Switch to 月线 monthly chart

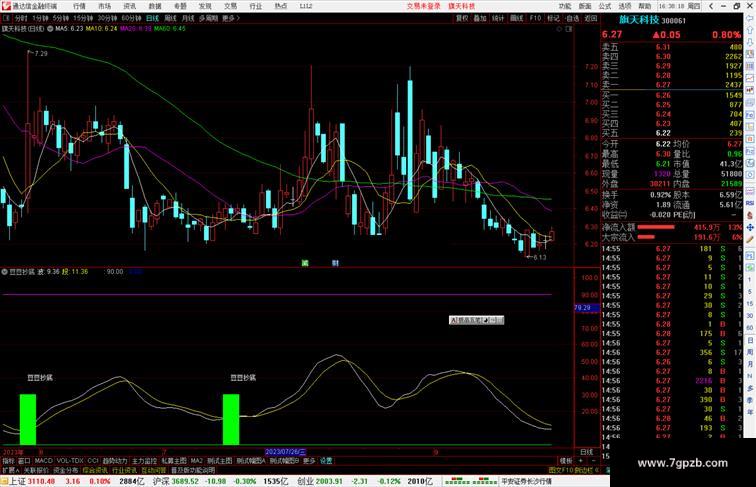pyautogui.click(x=188, y=18)
